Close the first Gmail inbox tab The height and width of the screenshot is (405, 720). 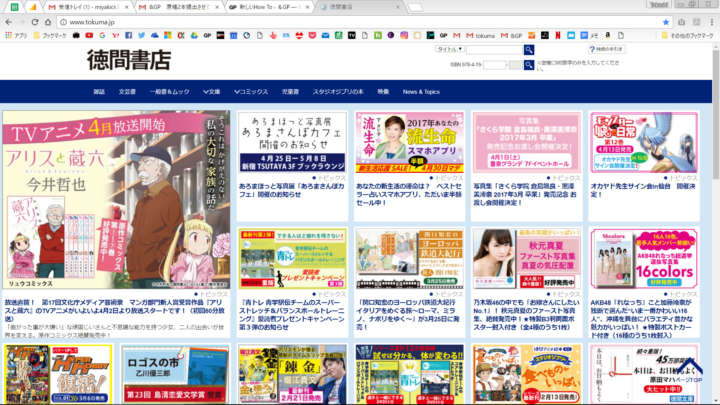[127, 7]
